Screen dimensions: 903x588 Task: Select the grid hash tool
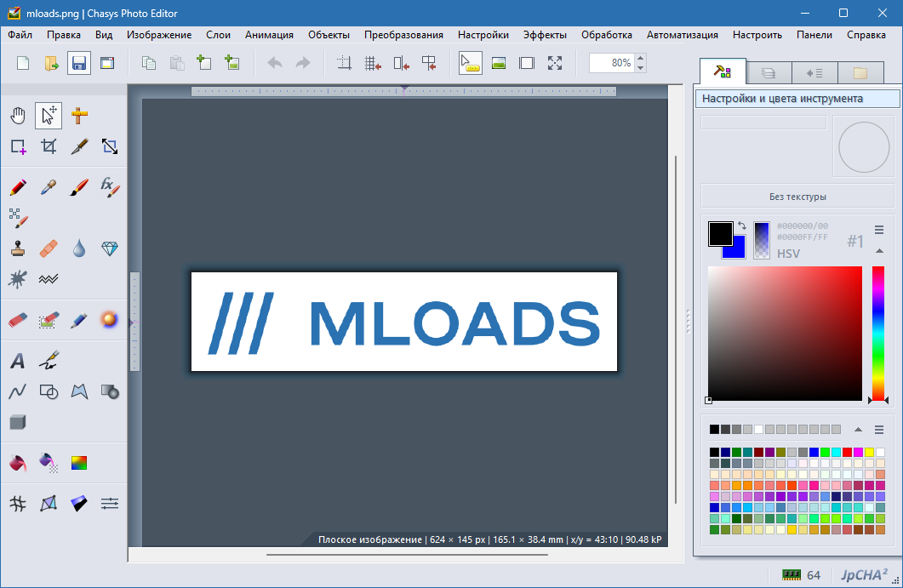18,504
